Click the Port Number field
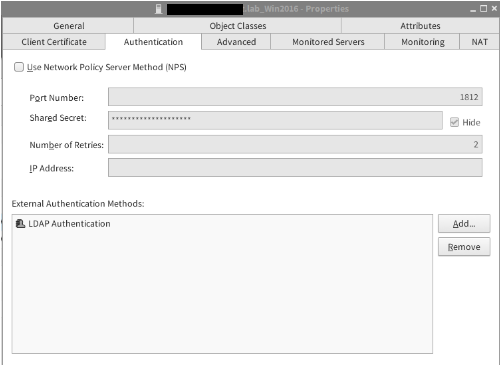 point(295,97)
